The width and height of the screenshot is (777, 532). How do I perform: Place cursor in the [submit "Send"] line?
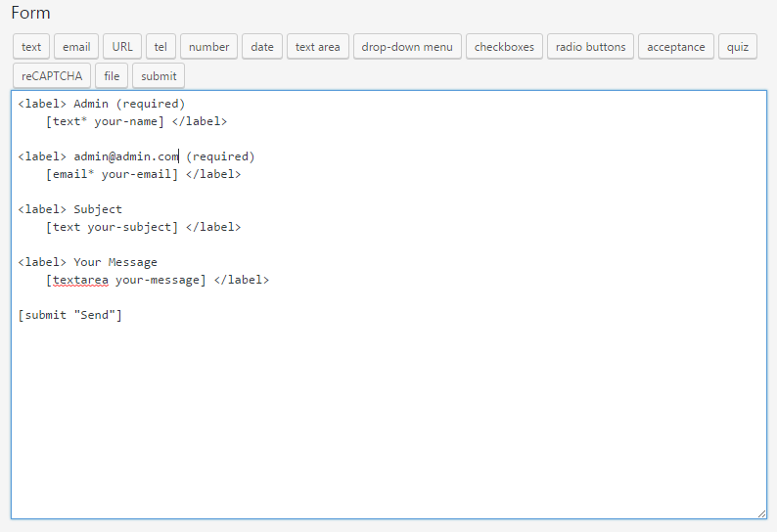click(69, 315)
